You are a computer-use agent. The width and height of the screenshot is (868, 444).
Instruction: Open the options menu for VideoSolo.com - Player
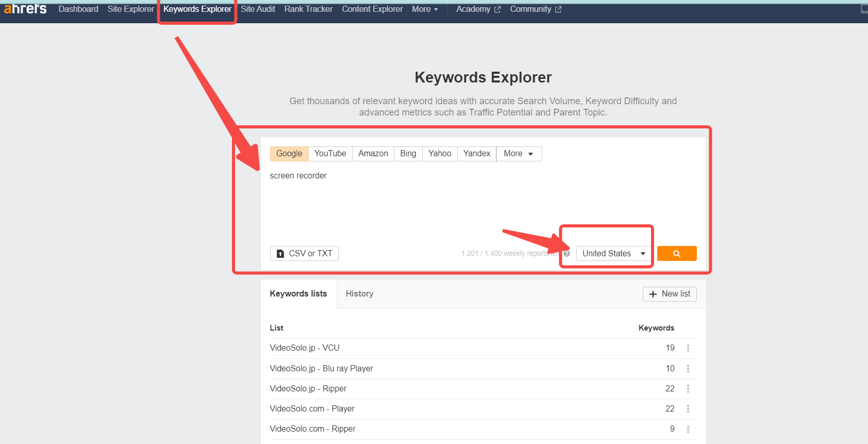click(x=688, y=409)
